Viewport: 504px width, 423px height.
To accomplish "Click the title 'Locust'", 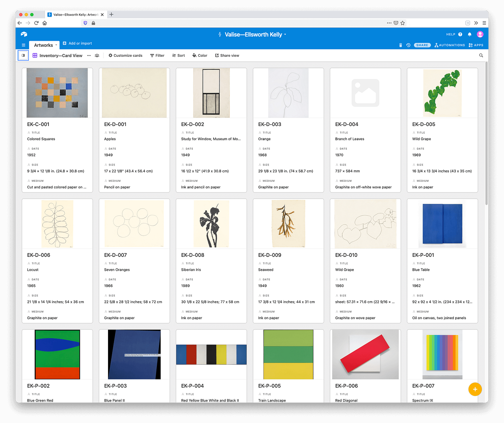I will click(33, 270).
